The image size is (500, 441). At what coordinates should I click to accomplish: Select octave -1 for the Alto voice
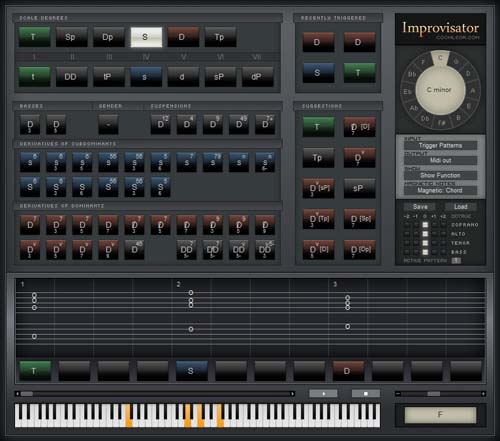416,234
